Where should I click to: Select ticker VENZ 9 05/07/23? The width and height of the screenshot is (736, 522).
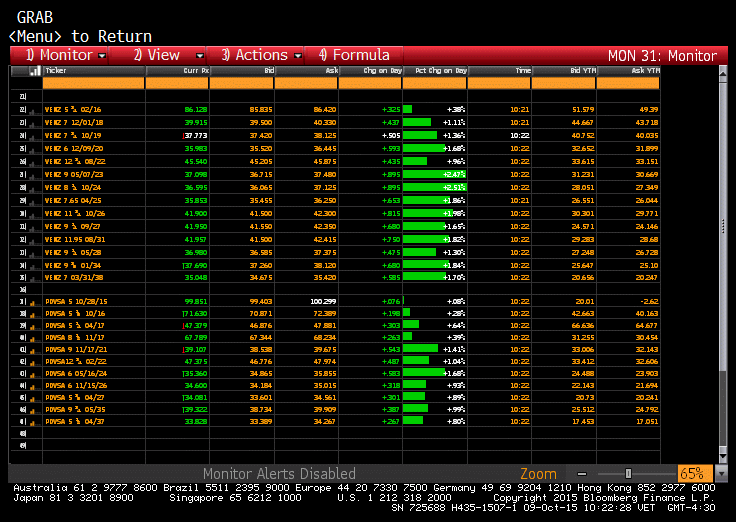(74, 174)
